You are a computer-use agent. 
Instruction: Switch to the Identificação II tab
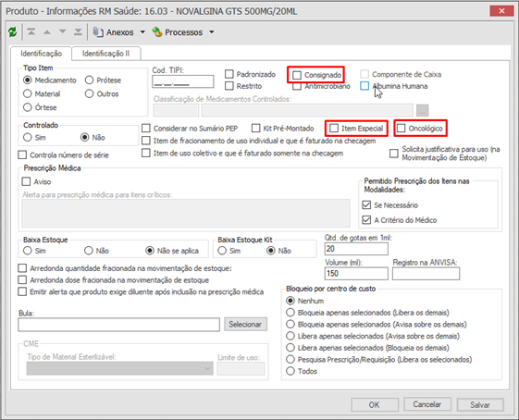(105, 54)
